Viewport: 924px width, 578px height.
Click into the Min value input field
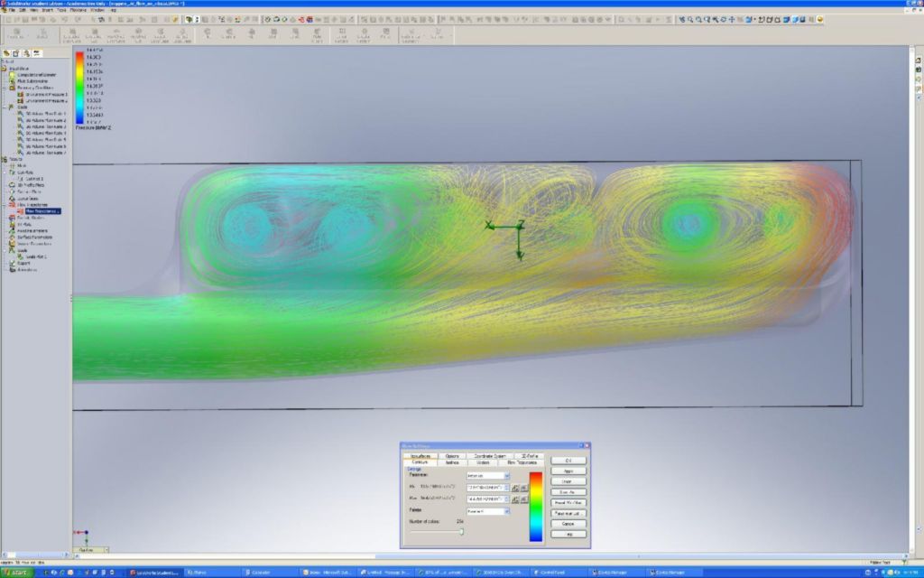(x=486, y=487)
